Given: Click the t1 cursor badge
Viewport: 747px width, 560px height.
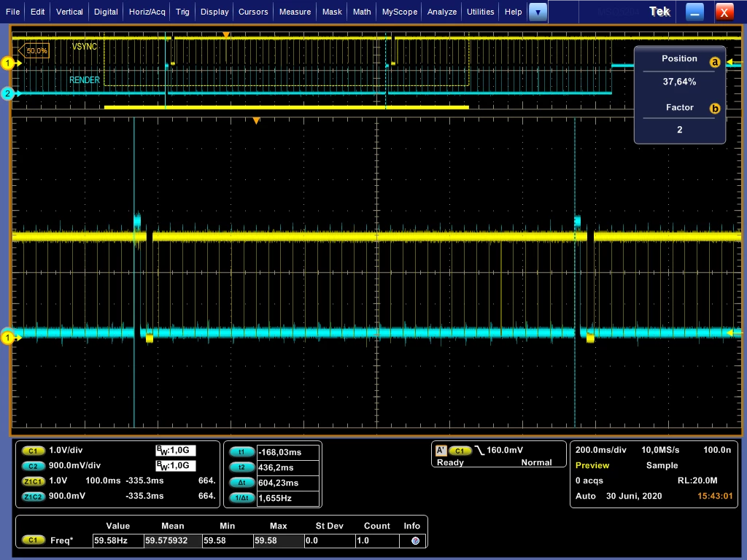Looking at the screenshot, I should (x=241, y=452).
